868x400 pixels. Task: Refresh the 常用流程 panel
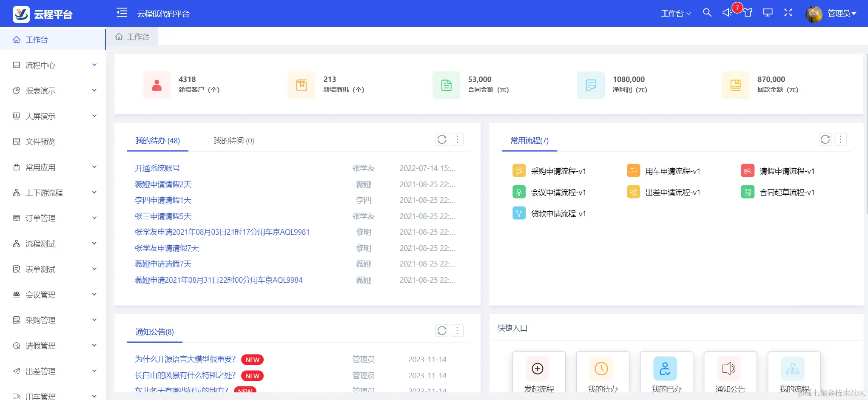click(x=825, y=139)
